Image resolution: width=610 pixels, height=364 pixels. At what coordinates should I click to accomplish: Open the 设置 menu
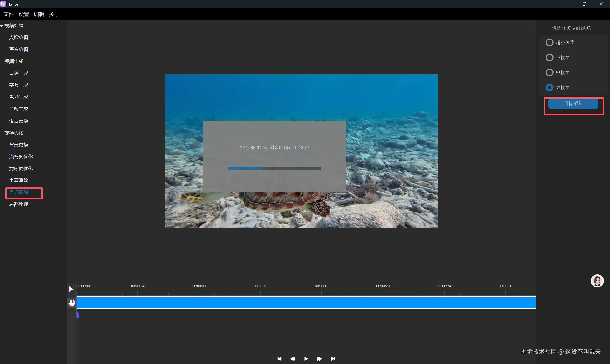tap(24, 14)
